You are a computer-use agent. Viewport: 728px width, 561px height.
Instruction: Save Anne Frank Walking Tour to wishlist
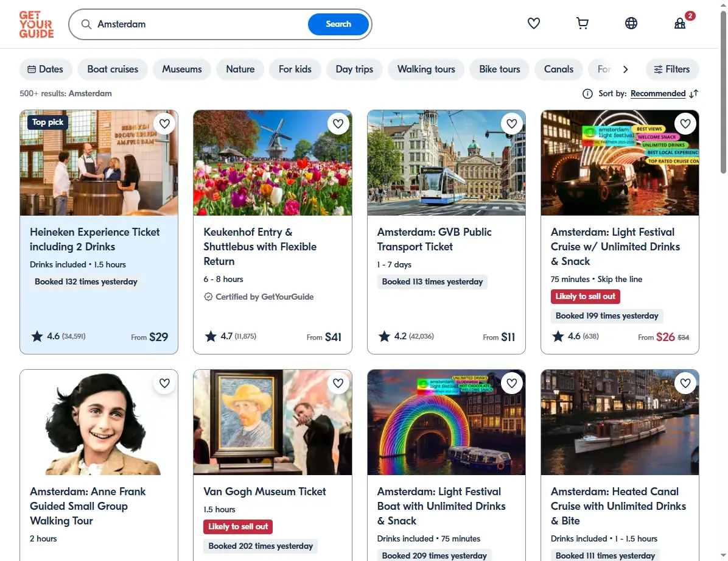tap(164, 383)
